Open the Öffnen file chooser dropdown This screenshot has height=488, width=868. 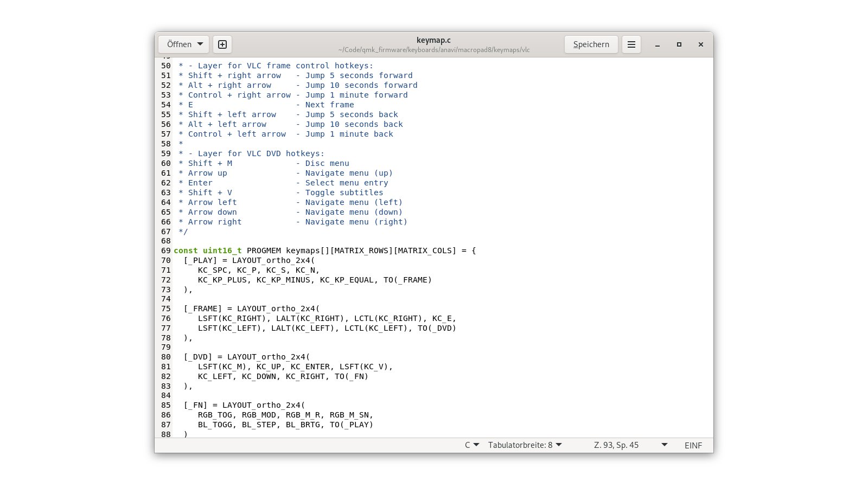(x=184, y=44)
